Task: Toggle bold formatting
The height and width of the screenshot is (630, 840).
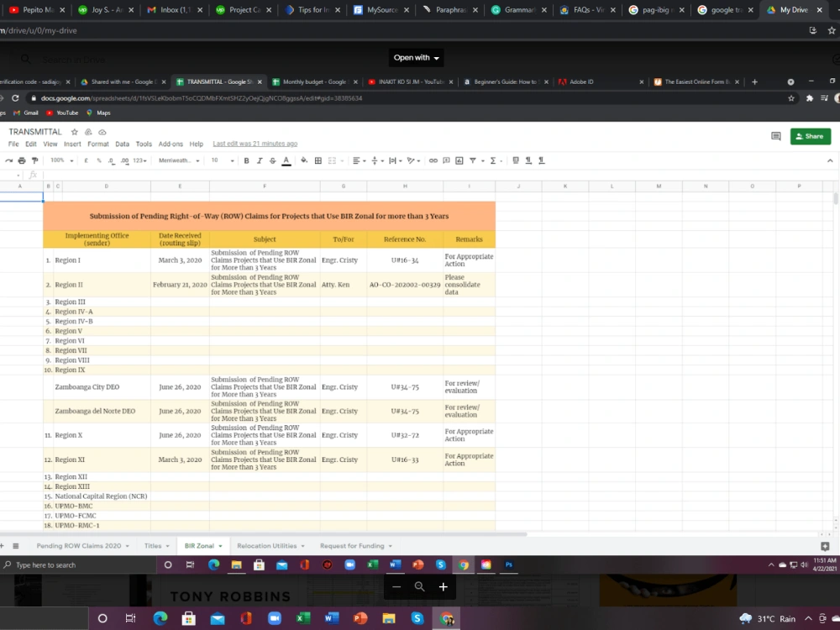Action: [246, 160]
